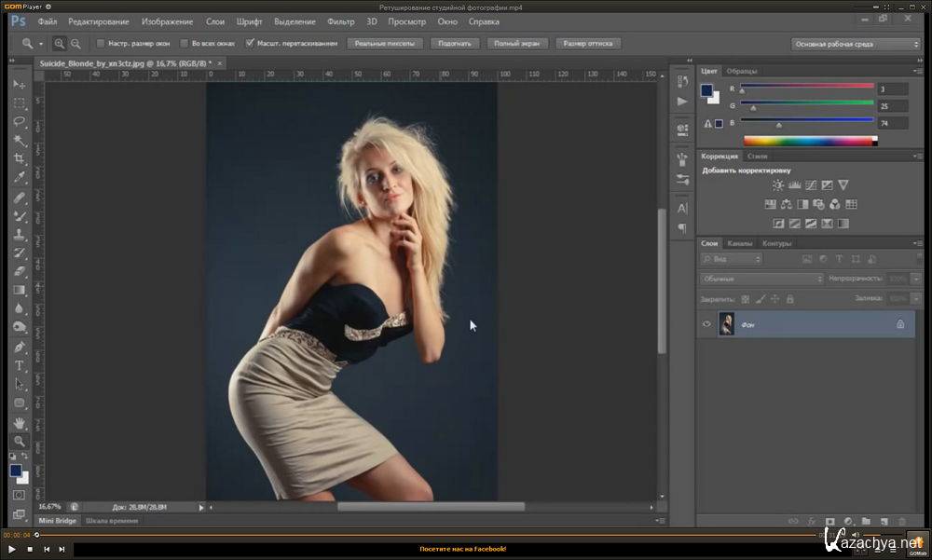Select the Horizontal Type tool
This screenshot has width=932, height=560.
click(20, 365)
